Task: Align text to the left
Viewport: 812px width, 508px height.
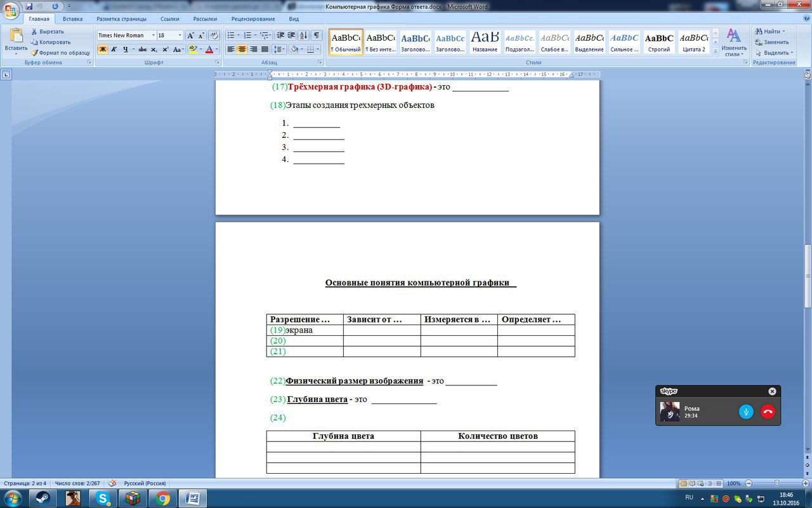Action: point(231,50)
